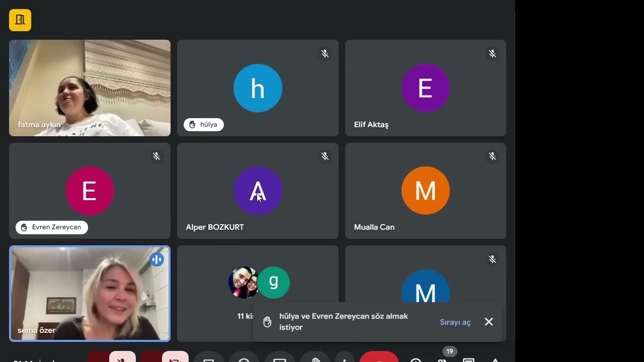
Task: Toggle the turned-off camera button in bottom bar
Action: point(175,357)
